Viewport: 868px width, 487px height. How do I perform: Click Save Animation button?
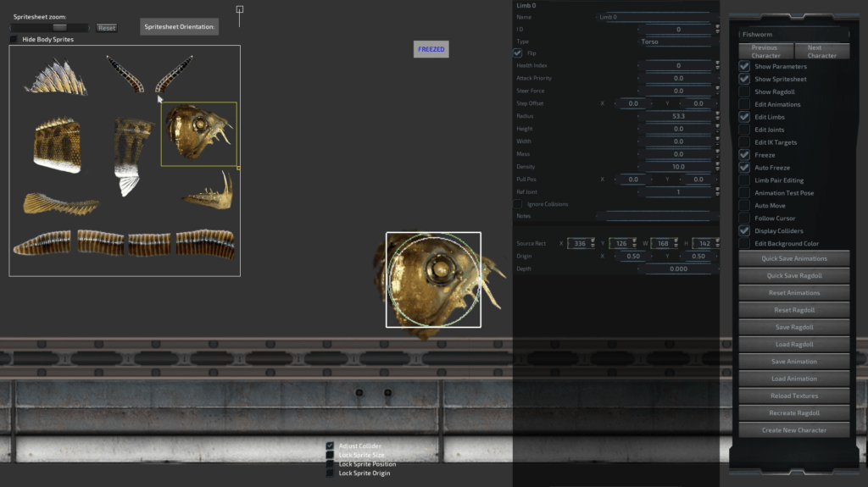[793, 362]
